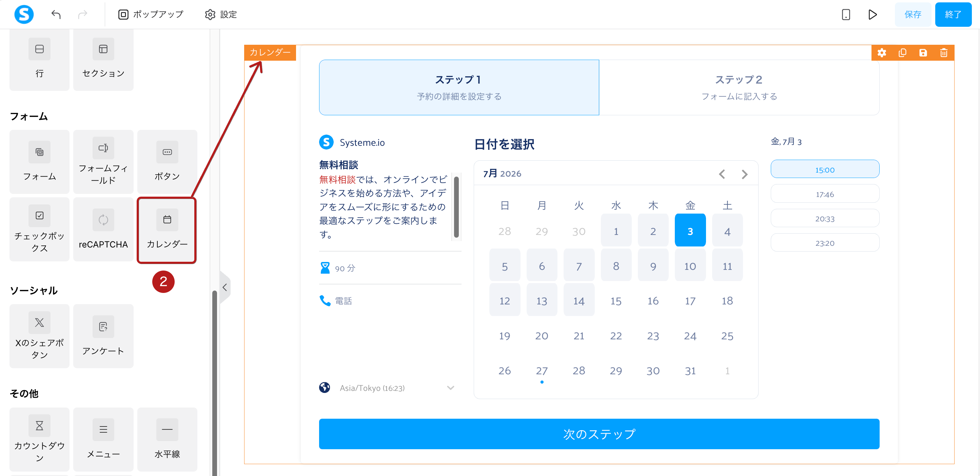Viewport: 980px width, 476px height.
Task: Open mobile preview device icon
Action: pyautogui.click(x=846, y=15)
